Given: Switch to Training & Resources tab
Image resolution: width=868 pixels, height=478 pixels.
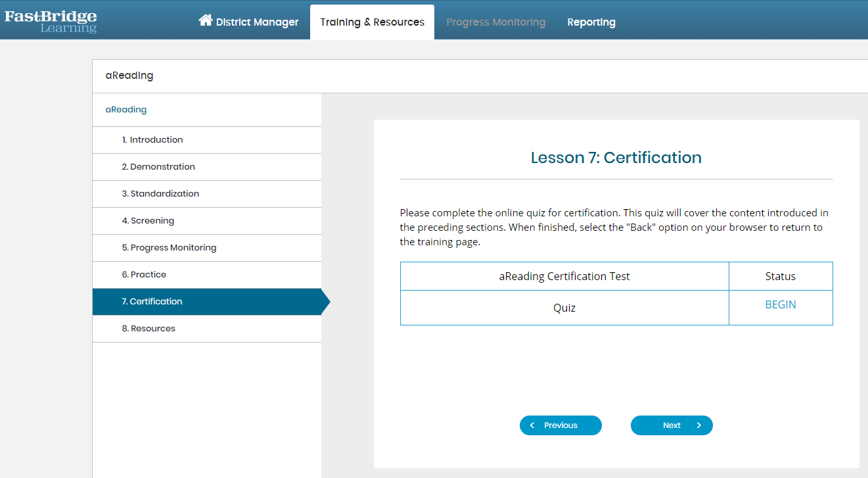Looking at the screenshot, I should [x=373, y=22].
